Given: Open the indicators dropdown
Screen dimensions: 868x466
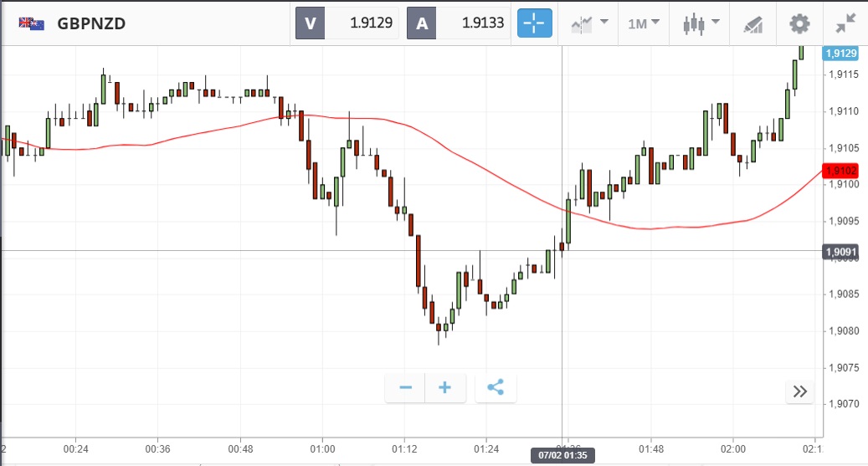Looking at the screenshot, I should pos(588,23).
